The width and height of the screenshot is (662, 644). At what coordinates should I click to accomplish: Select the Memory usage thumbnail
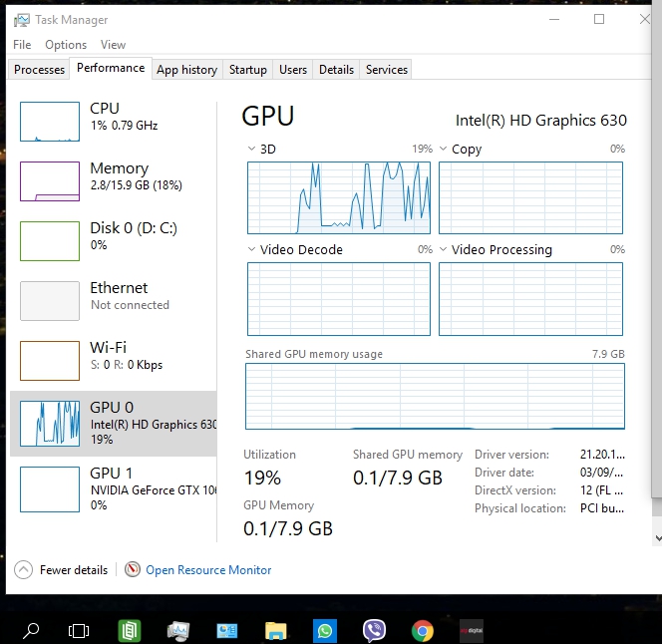(x=50, y=181)
